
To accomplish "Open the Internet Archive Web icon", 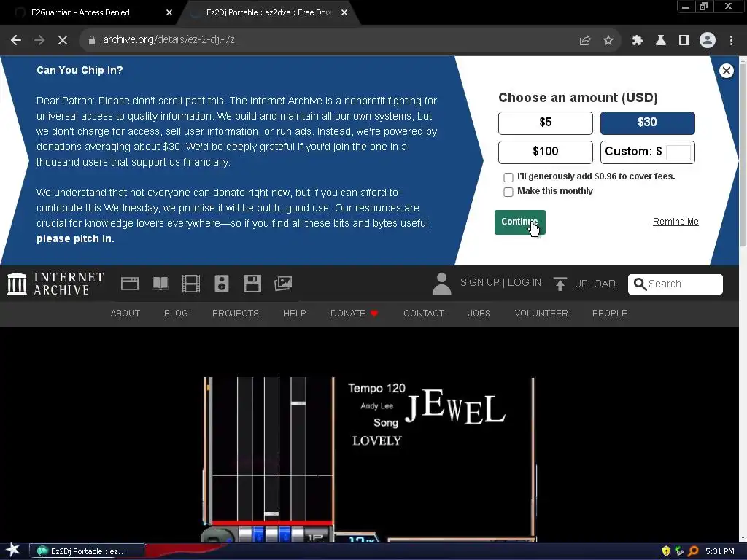I will click(x=130, y=284).
